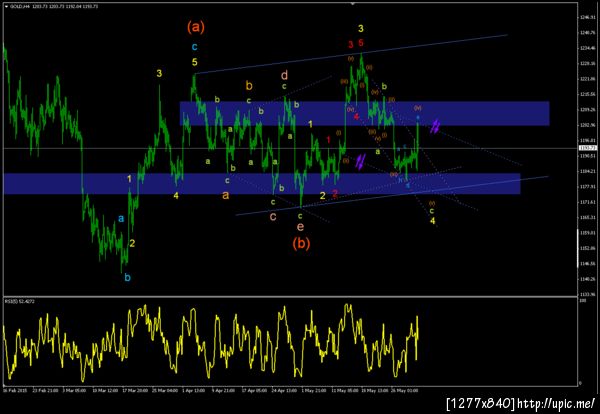Screen dimensions: 600x414
Task: Click the 1140.26 price axis label
Action: point(589,279)
